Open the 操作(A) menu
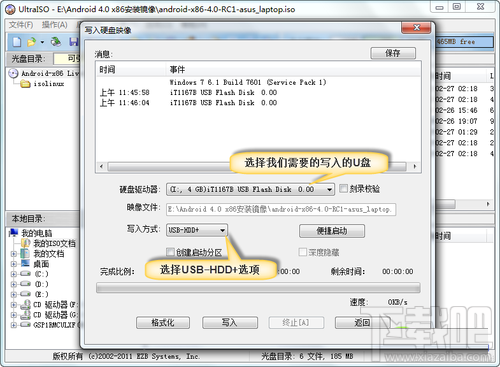The height and width of the screenshot is (367, 500). point(55,25)
